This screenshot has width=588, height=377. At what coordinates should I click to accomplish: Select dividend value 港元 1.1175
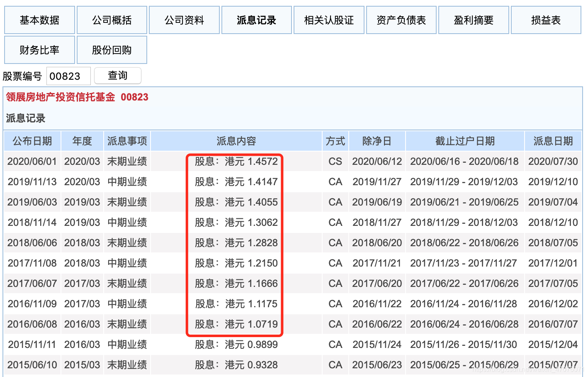tap(251, 304)
